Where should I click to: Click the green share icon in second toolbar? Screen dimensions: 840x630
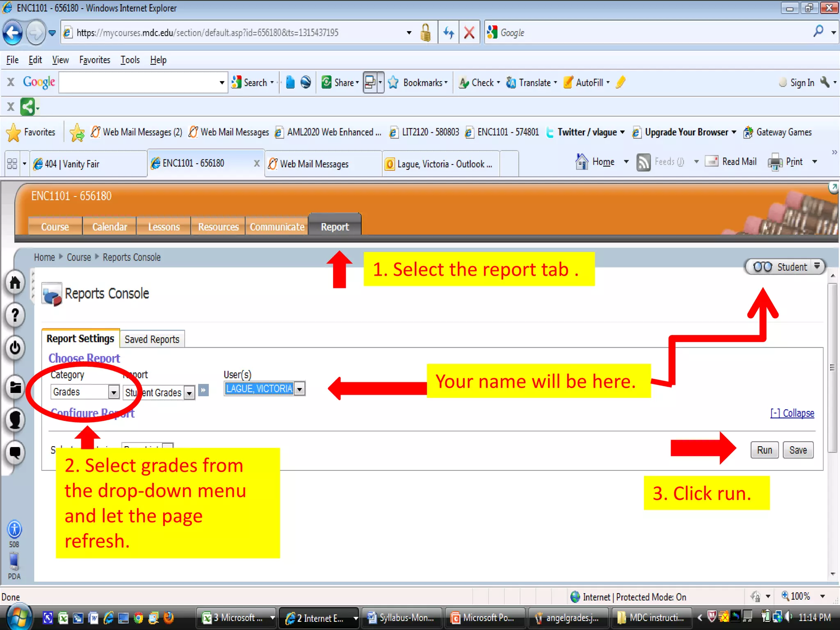click(x=28, y=107)
